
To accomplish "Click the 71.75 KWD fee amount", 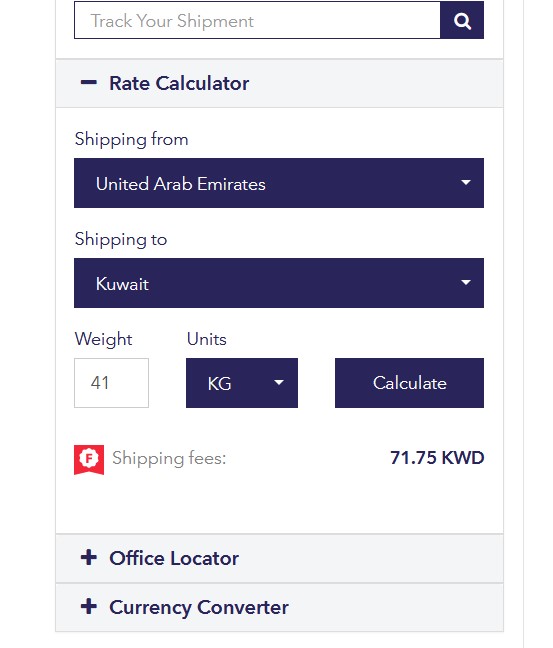I will click(437, 458).
